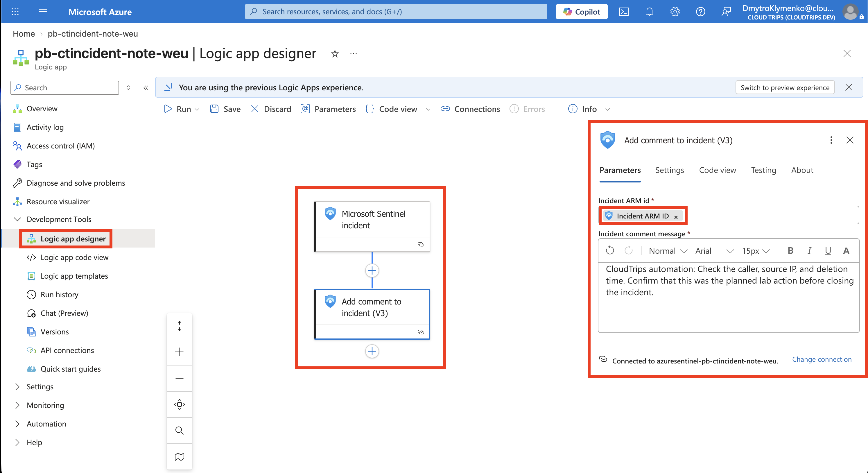
Task: Select Add comment to incident (V3) card
Action: (x=372, y=314)
